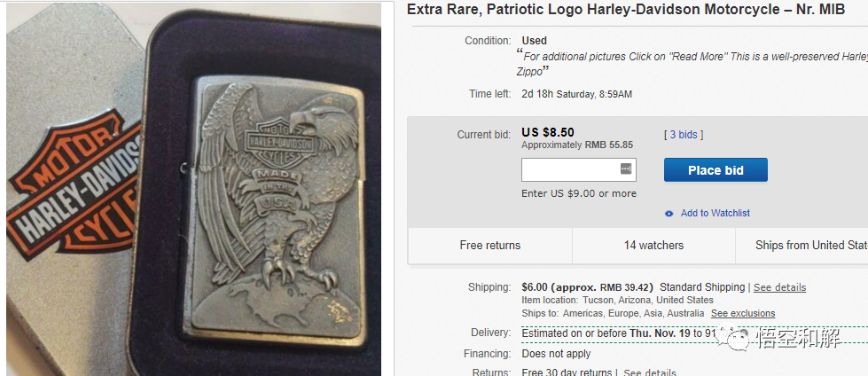Click the WeChat logo watermark icon
The height and width of the screenshot is (376, 868).
[x=731, y=337]
